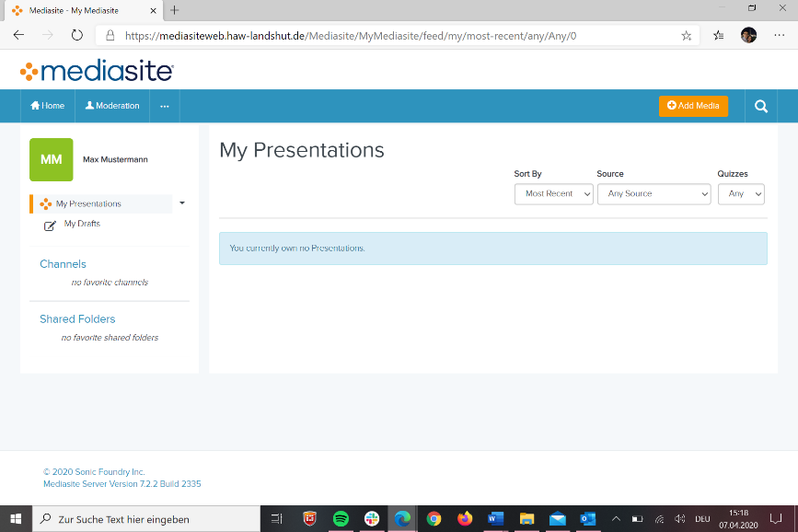The image size is (798, 532).
Task: Open the three-dots more menu in the navigation bar
Action: tap(164, 106)
